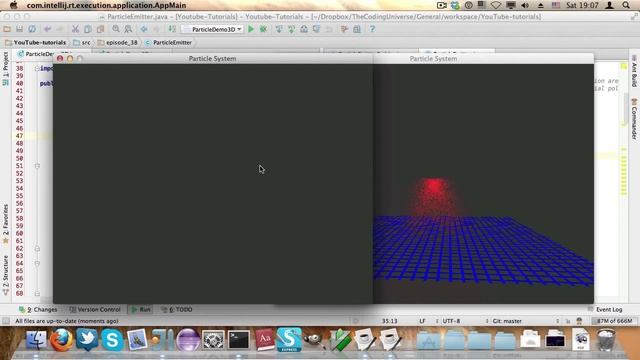Open the Structure side tab
Viewport: 640px width, 360px height.
tap(5, 275)
